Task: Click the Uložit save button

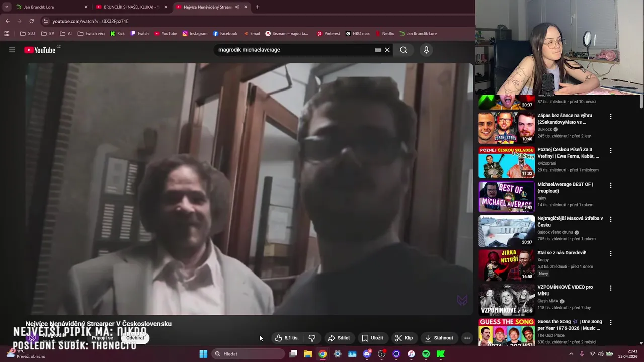Action: point(373,338)
